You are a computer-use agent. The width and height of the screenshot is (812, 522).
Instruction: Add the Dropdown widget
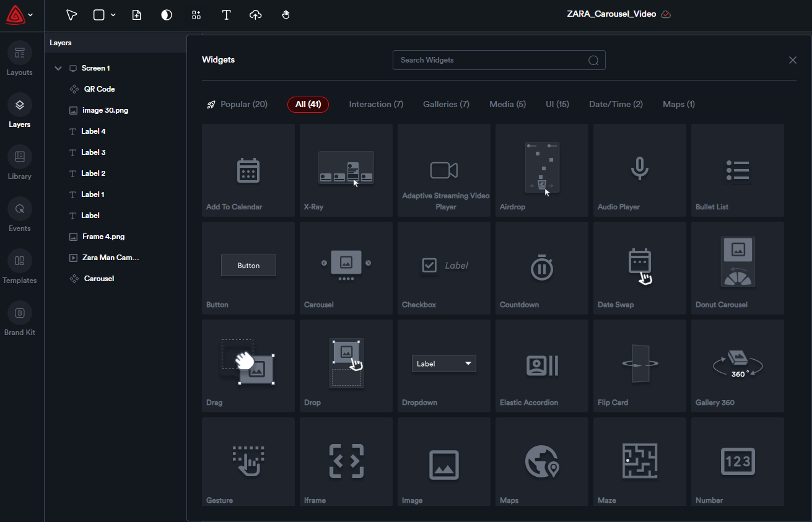click(x=443, y=366)
